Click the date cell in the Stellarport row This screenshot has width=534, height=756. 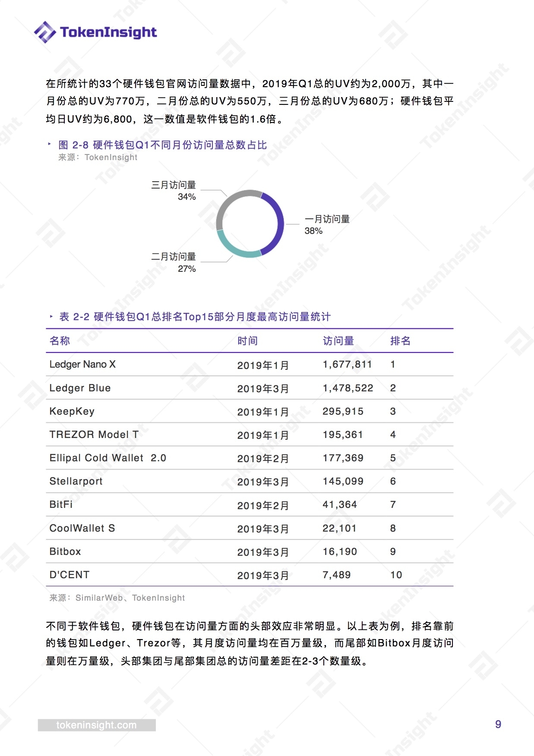pyautogui.click(x=263, y=482)
